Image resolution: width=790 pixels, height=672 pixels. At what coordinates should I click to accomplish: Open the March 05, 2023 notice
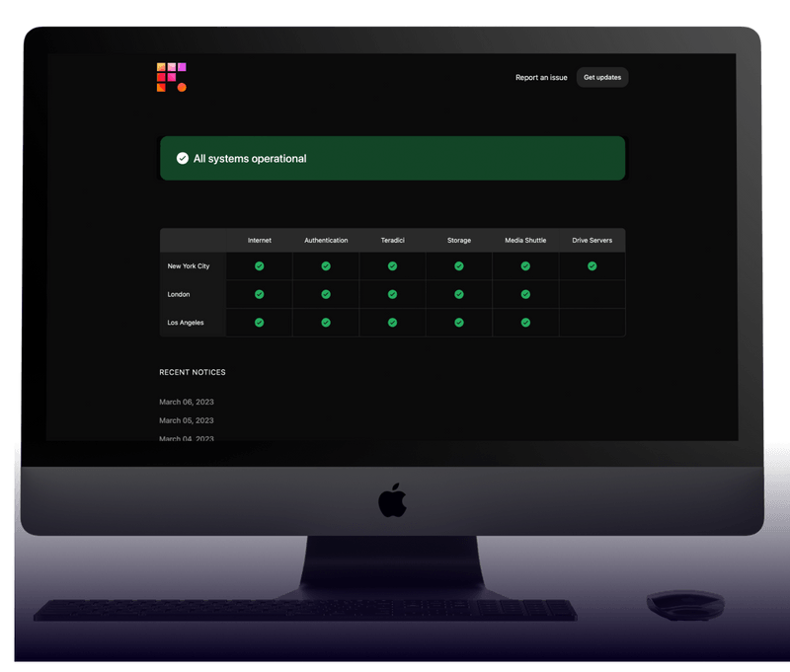click(187, 420)
